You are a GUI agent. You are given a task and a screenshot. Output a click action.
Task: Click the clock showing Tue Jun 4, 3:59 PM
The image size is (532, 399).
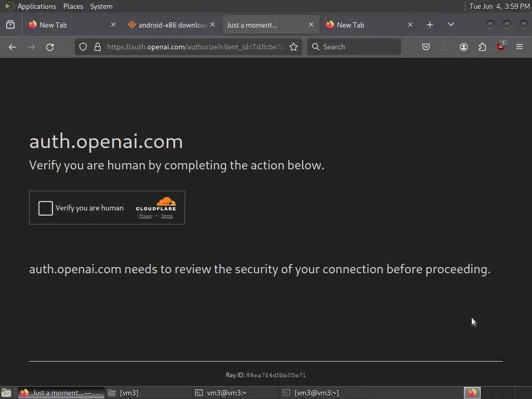click(x=499, y=6)
